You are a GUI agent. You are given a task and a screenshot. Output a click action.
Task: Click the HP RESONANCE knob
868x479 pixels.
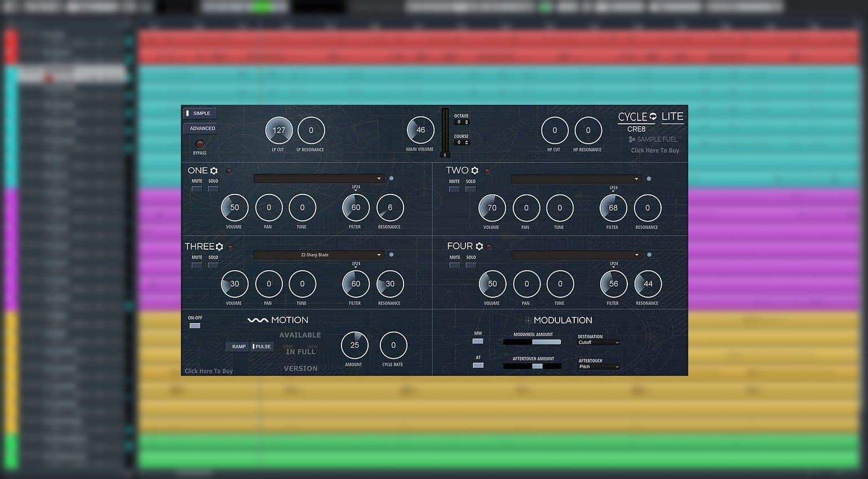click(x=588, y=130)
